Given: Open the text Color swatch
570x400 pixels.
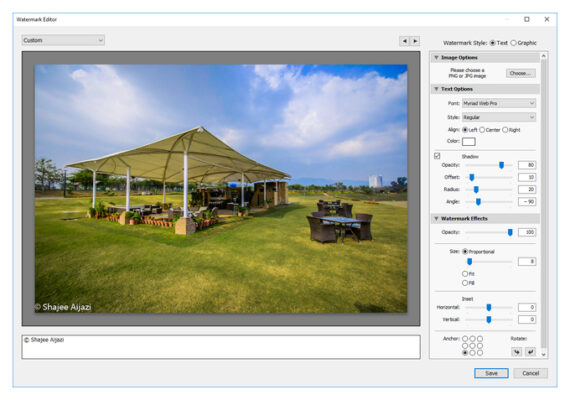Looking at the screenshot, I should point(469,141).
